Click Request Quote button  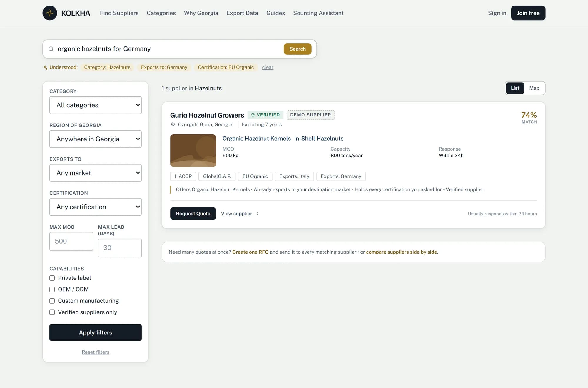click(193, 214)
